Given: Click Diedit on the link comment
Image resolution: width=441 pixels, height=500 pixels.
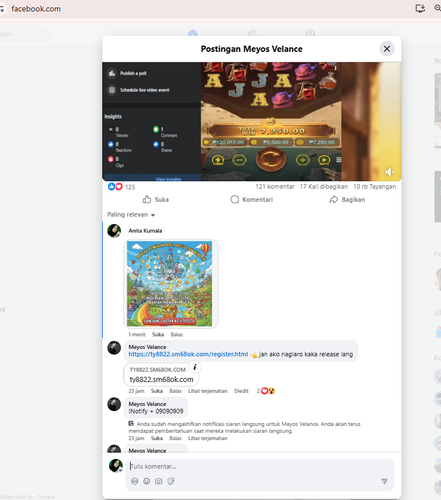Looking at the screenshot, I should (x=241, y=391).
